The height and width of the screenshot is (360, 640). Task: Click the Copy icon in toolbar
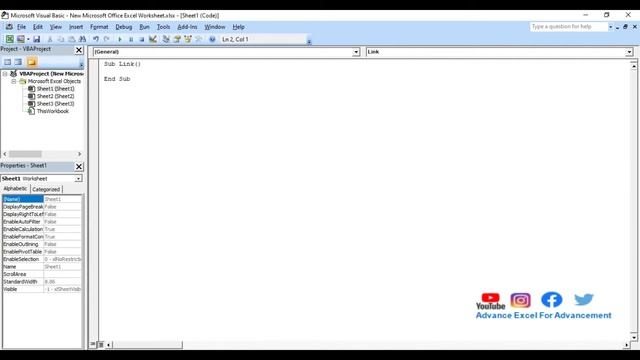(61, 39)
